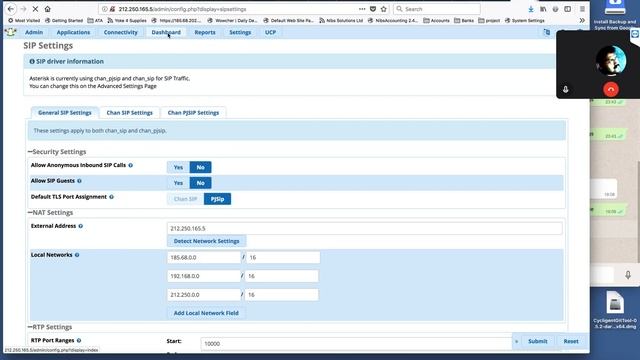Edit RTP Port Ranges Start field 10000
640x360 pixels.
[x=356, y=344]
